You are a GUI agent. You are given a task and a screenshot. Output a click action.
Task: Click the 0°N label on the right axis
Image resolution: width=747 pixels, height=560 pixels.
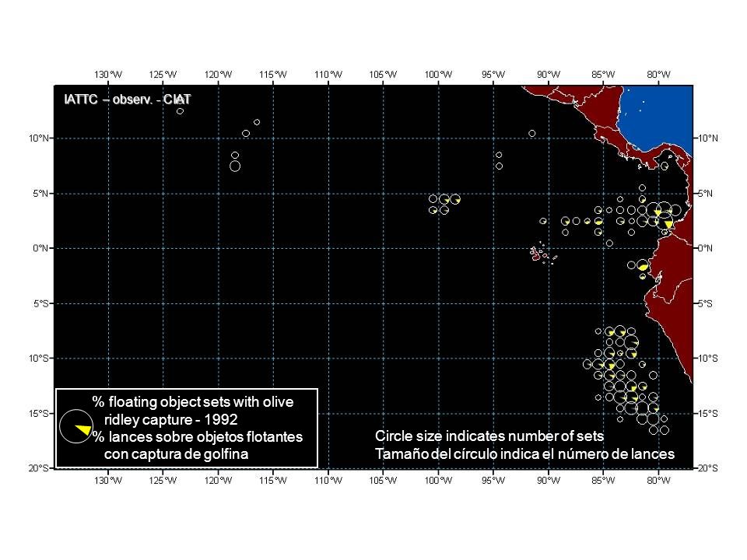tap(706, 248)
